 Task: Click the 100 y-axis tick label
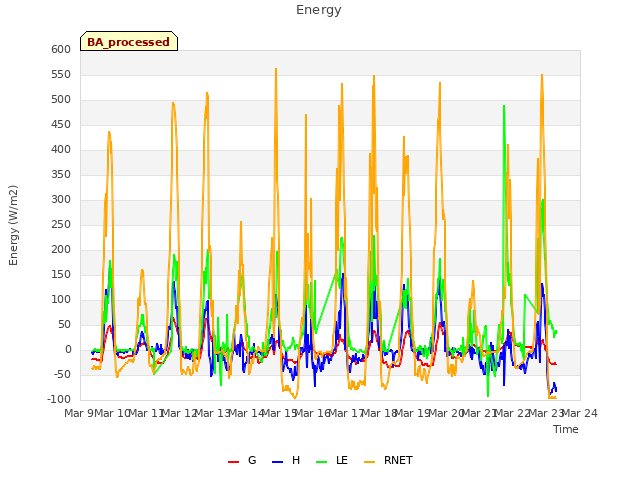[61, 300]
